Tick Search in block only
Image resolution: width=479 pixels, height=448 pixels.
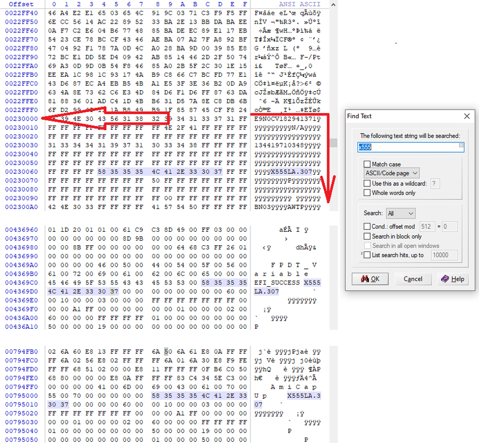pyautogui.click(x=367, y=236)
